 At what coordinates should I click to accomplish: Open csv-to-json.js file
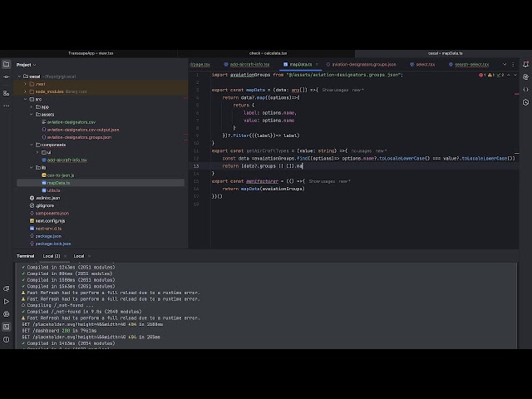click(x=61, y=175)
